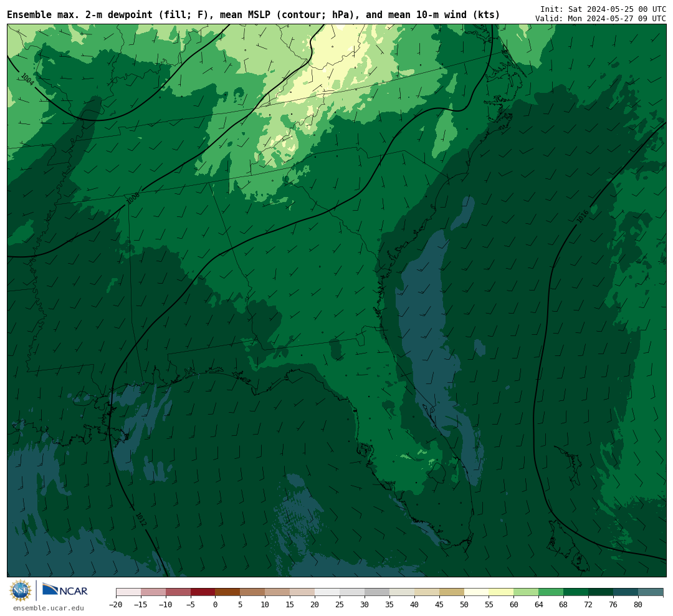673x616 pixels.
Task: Click the colorbar tick label 80
Action: click(638, 605)
